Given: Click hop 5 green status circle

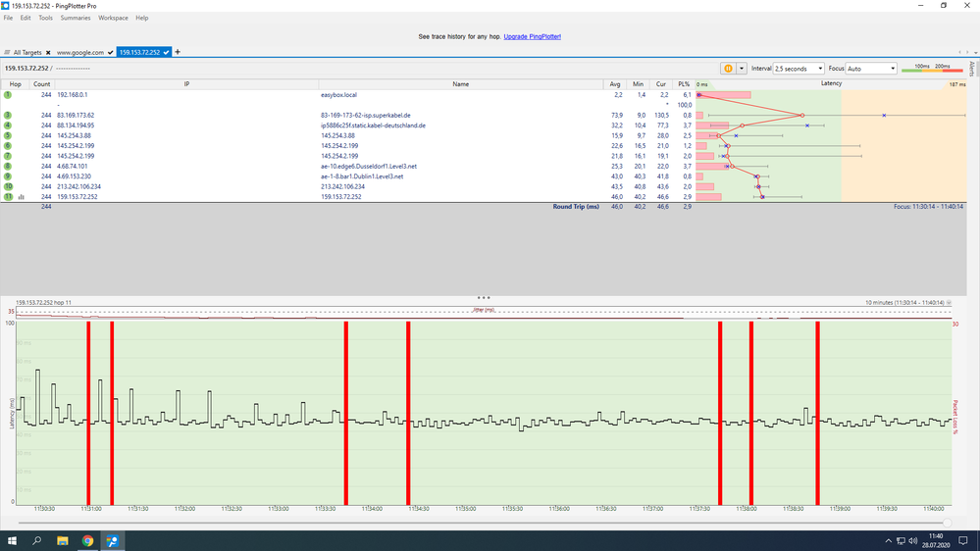Looking at the screenshot, I should [8, 135].
